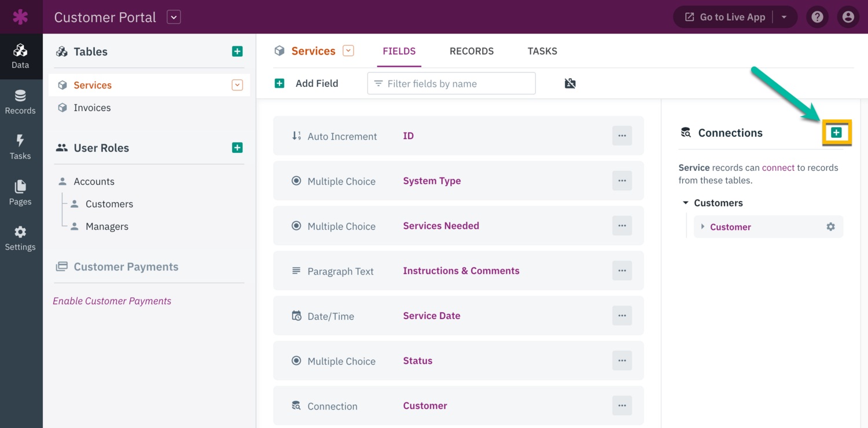Expand the Customer connection entry
The image size is (868, 428).
click(703, 227)
